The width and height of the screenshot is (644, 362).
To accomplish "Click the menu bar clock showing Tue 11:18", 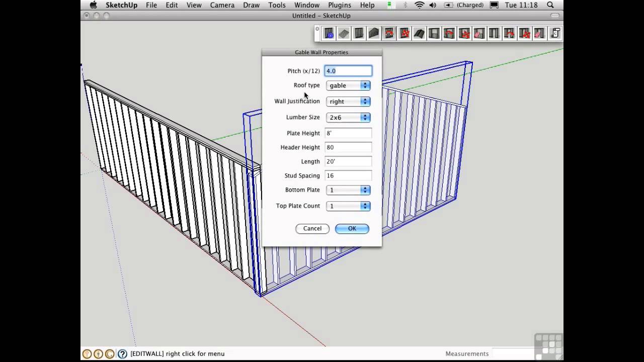I will coord(522,5).
